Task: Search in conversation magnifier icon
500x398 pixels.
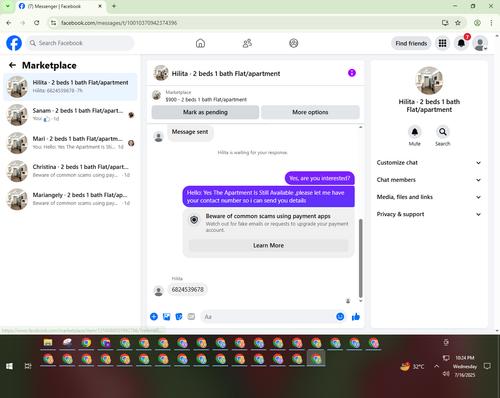Action: point(443,132)
